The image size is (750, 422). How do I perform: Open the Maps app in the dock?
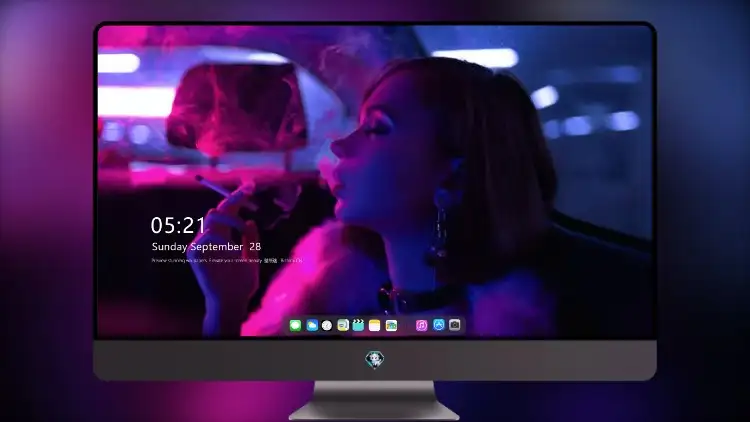[x=343, y=325]
